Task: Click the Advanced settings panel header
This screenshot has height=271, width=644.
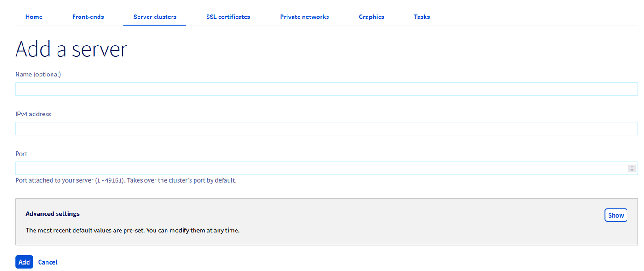Action: pos(52,213)
